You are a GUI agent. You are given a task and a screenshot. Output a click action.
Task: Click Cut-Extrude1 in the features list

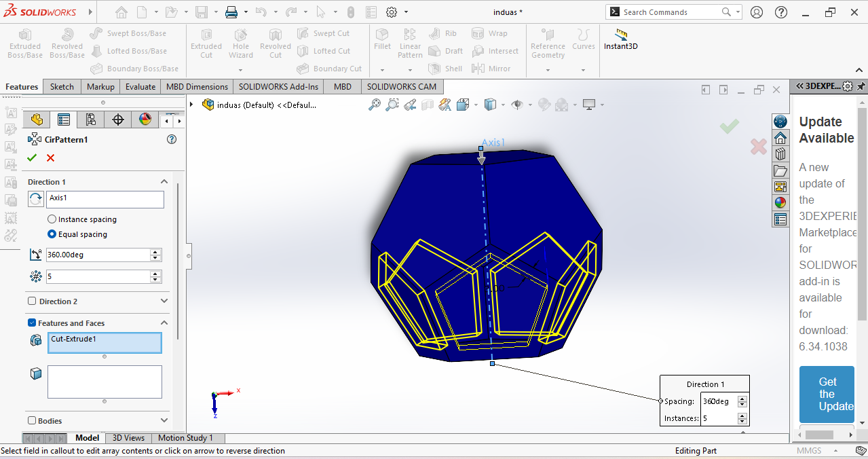73,339
